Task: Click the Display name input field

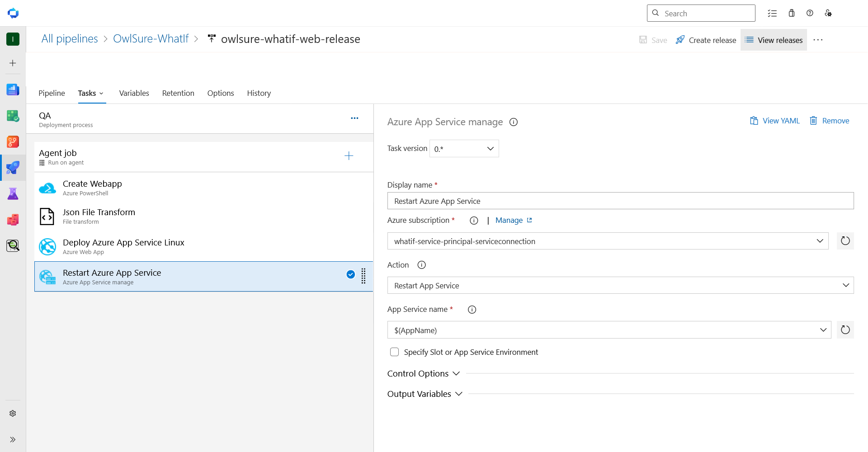Action: (x=621, y=201)
